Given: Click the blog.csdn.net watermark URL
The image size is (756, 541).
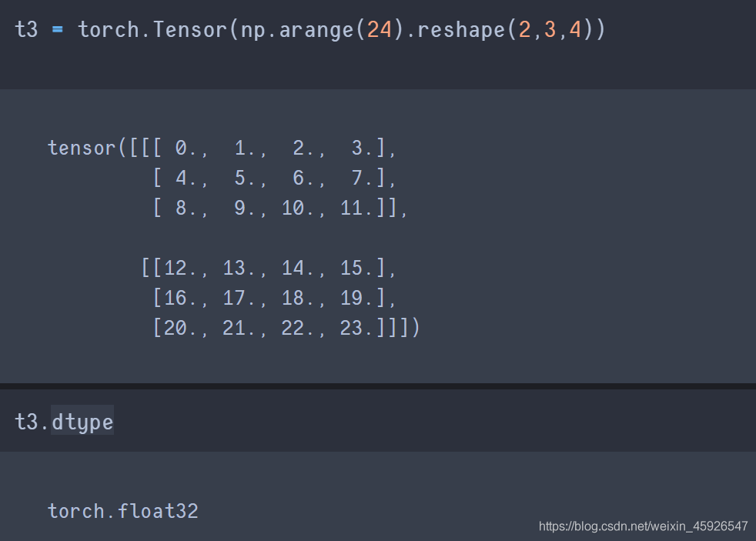Looking at the screenshot, I should (x=643, y=526).
